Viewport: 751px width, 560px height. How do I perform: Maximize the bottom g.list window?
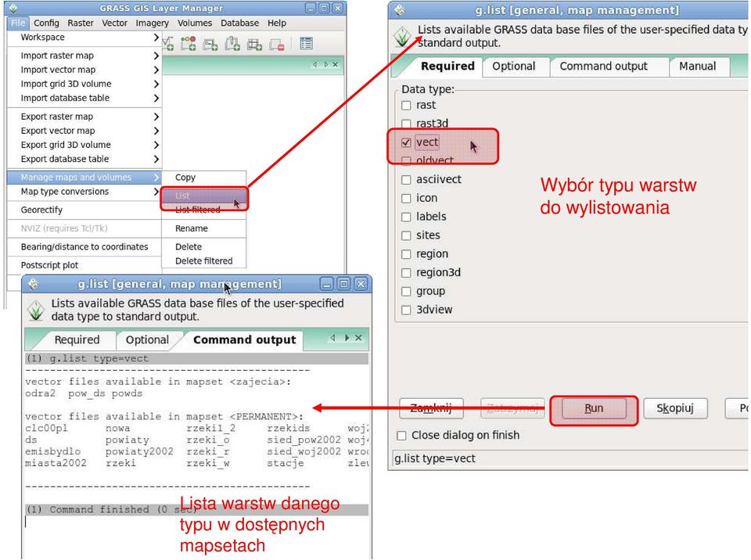point(343,284)
